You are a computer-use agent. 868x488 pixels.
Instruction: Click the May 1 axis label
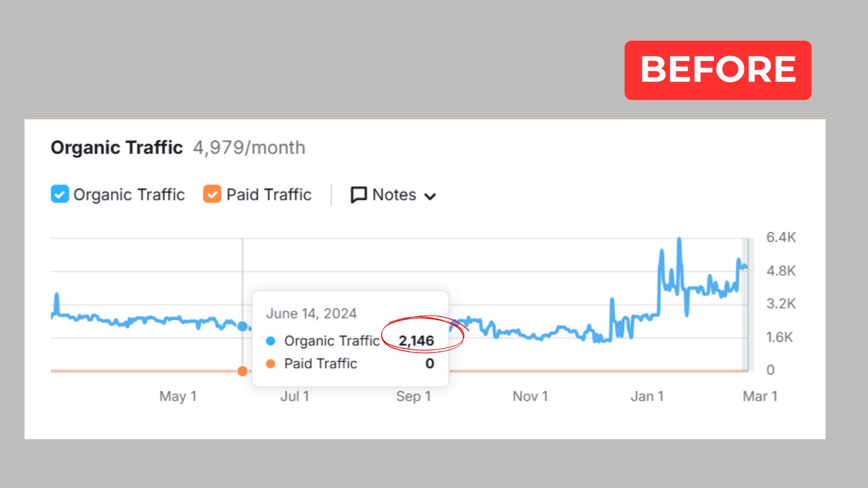(178, 396)
